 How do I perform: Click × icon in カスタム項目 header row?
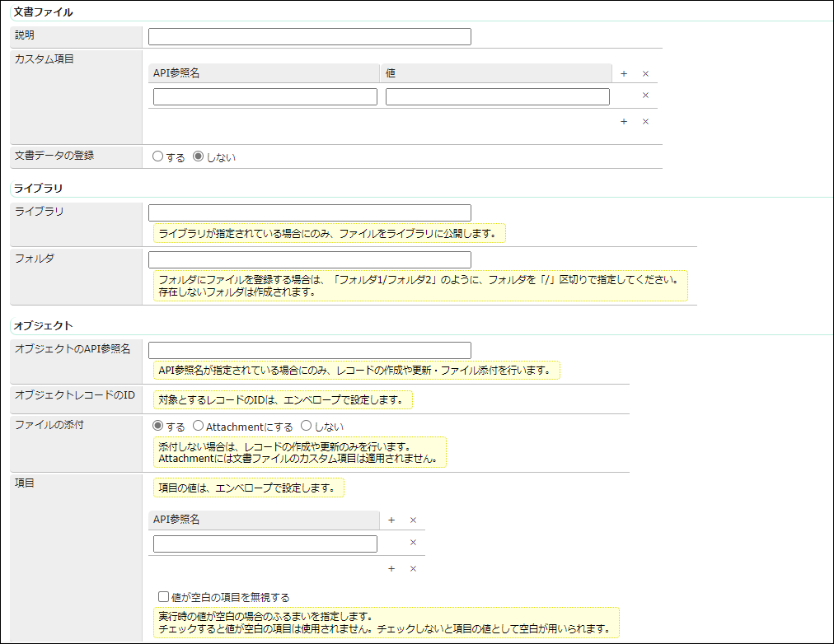point(645,73)
